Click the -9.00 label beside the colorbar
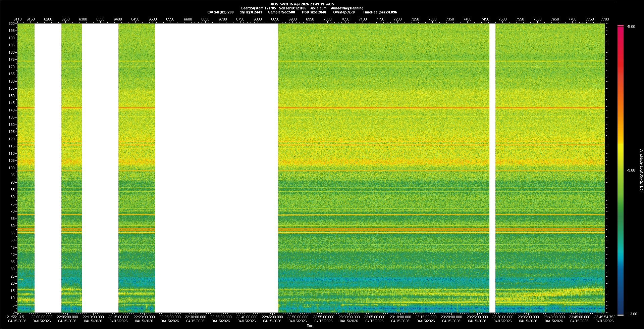The image size is (644, 329). pos(631,171)
